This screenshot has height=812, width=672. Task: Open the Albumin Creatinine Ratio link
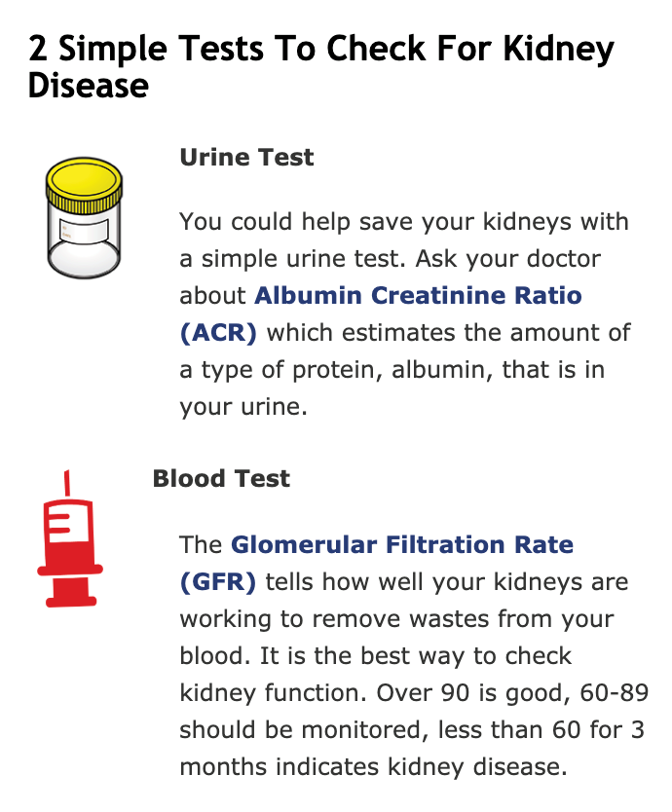coord(418,295)
